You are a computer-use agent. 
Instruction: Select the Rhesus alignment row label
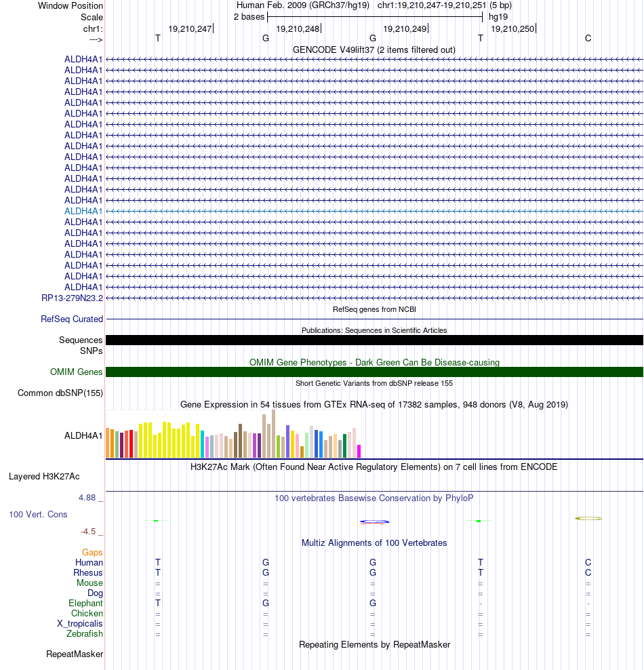coord(88,572)
